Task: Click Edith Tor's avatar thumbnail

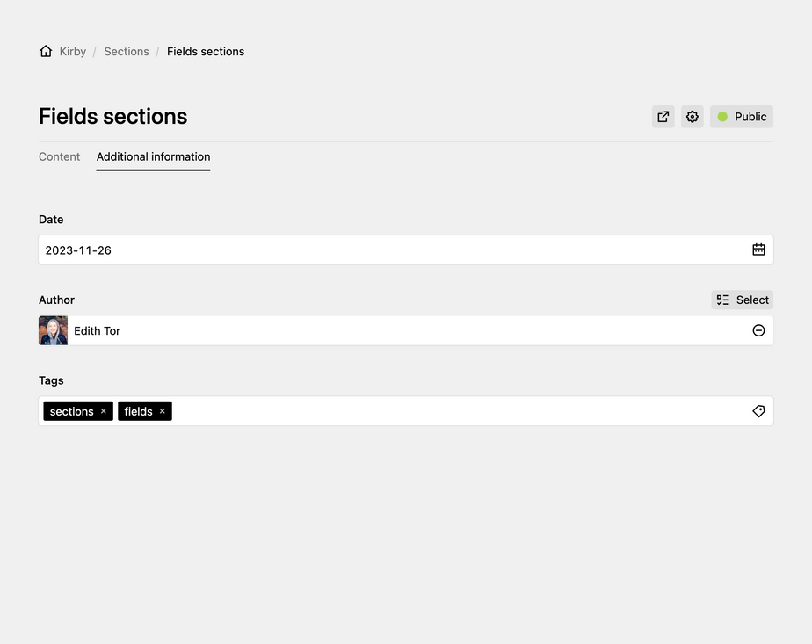Action: [x=54, y=330]
